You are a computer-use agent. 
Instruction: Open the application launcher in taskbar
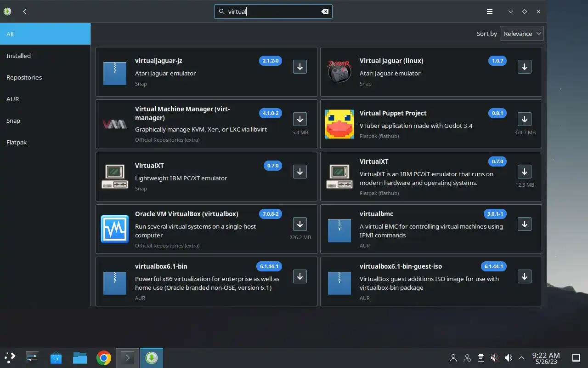(10, 357)
